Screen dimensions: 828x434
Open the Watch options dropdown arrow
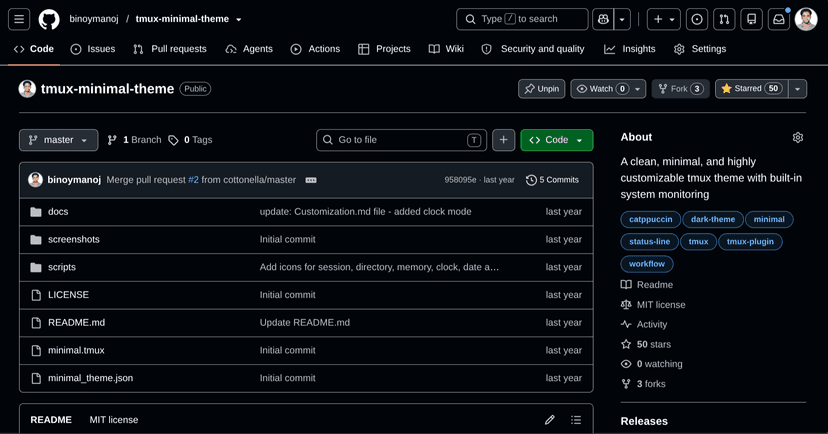(638, 89)
